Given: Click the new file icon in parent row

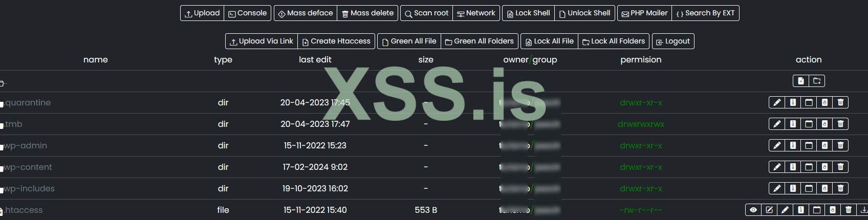Looking at the screenshot, I should [801, 81].
